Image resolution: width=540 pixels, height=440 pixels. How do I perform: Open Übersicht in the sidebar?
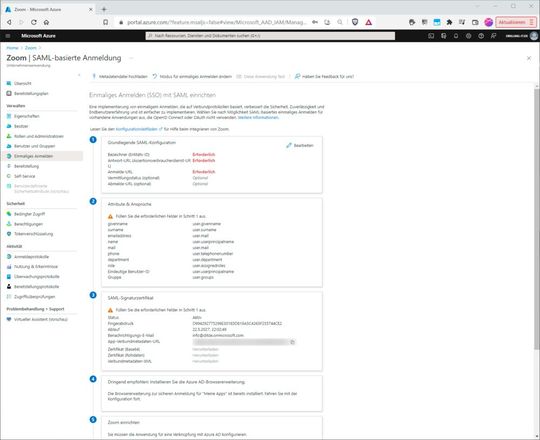[23, 83]
